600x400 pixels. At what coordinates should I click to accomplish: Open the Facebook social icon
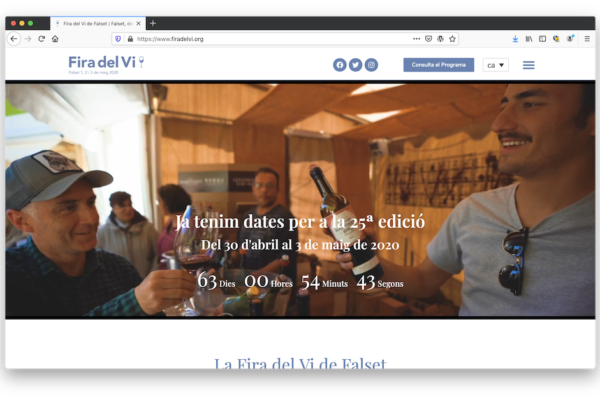coord(339,65)
